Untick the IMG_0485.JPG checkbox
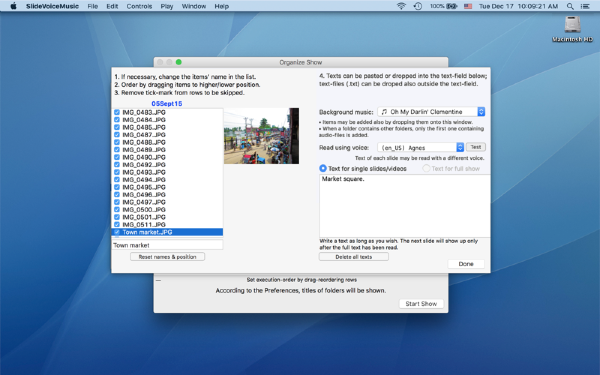 click(x=117, y=127)
